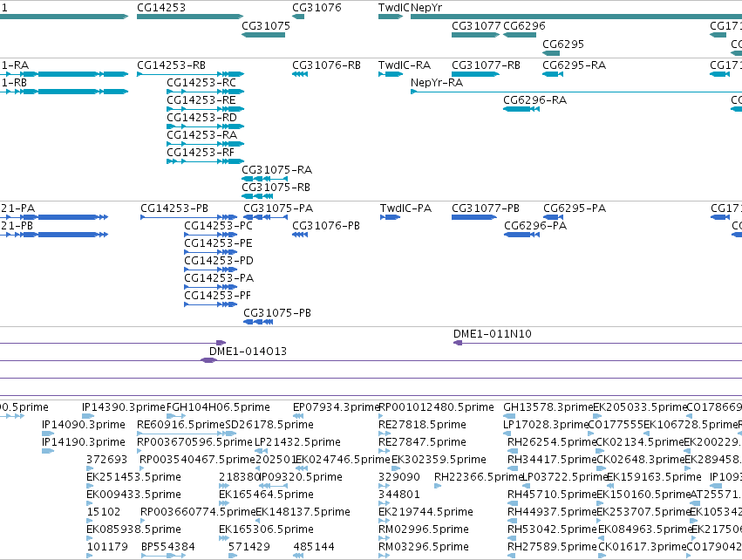Screen dimensions: 742x560
Task: Click transcript CG14253-RE
Action: [x=201, y=100]
